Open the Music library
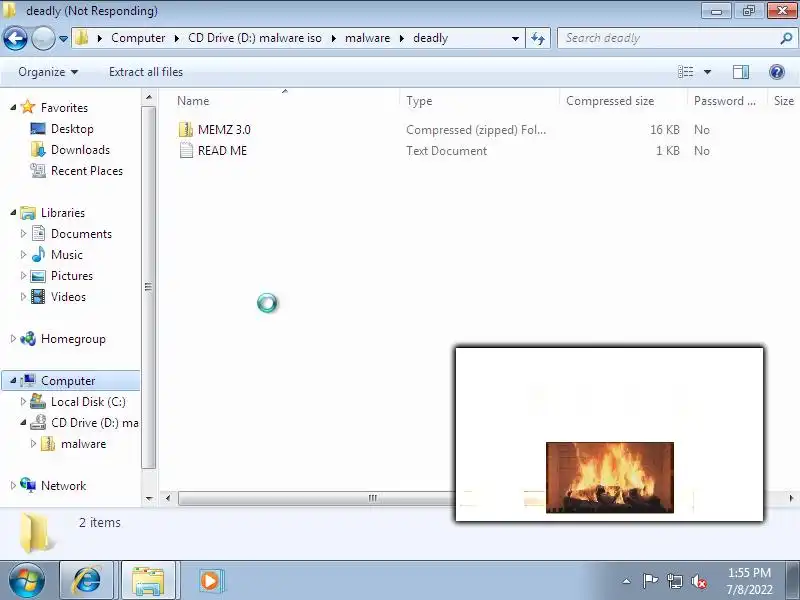 click(66, 255)
